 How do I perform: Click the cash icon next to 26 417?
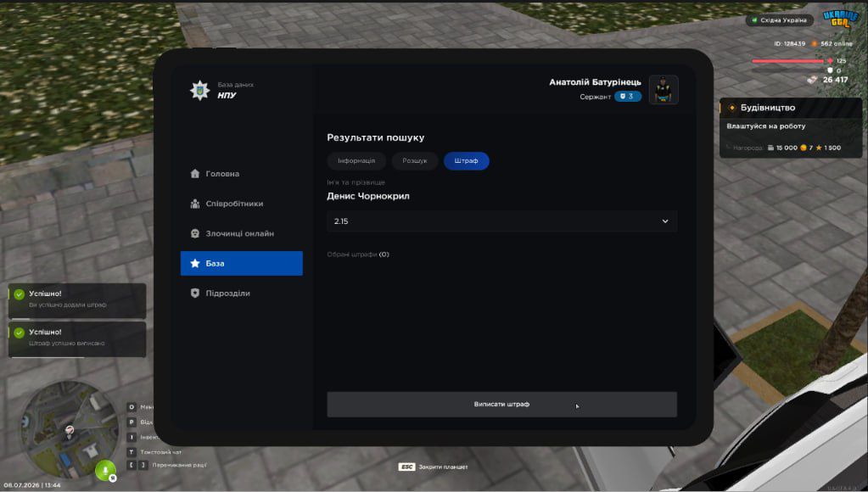(x=812, y=80)
